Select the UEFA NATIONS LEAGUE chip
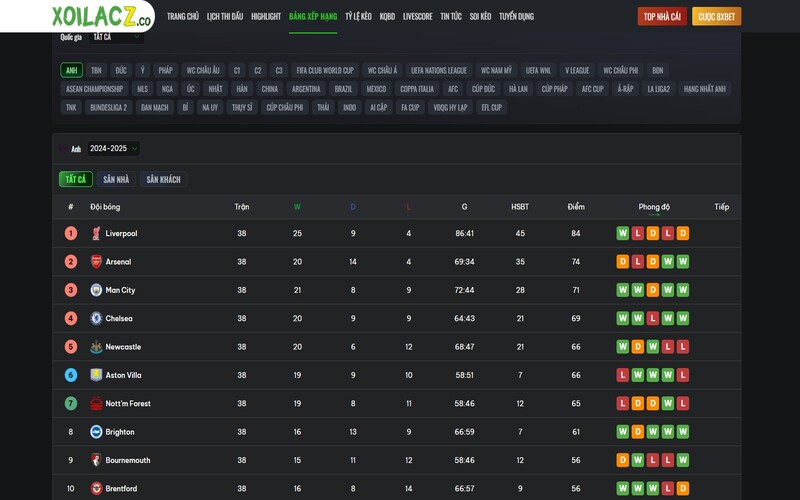The width and height of the screenshot is (800, 500). point(439,70)
